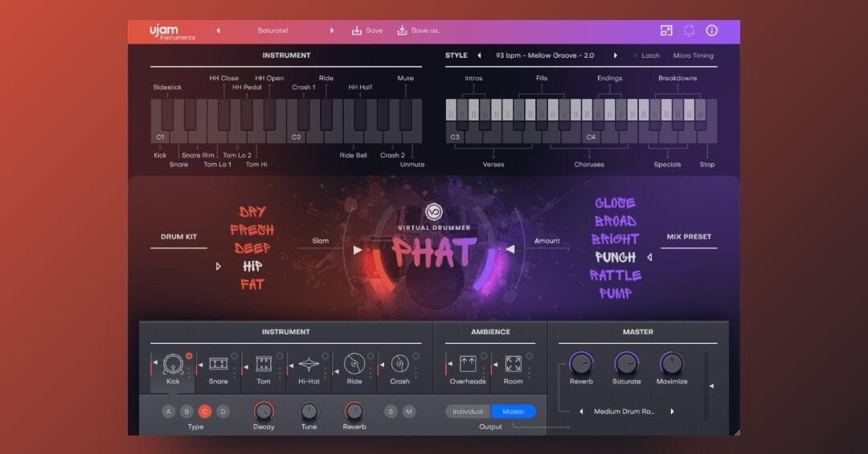Image resolution: width=868 pixels, height=454 pixels.
Task: Select the Crash cymbal icon
Action: point(399,364)
